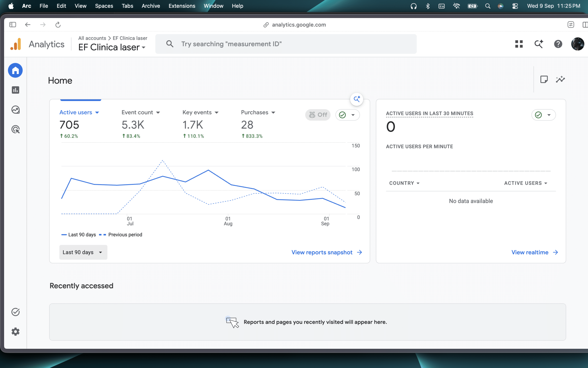The image size is (588, 368).
Task: Open the Tabs menu
Action: click(127, 6)
